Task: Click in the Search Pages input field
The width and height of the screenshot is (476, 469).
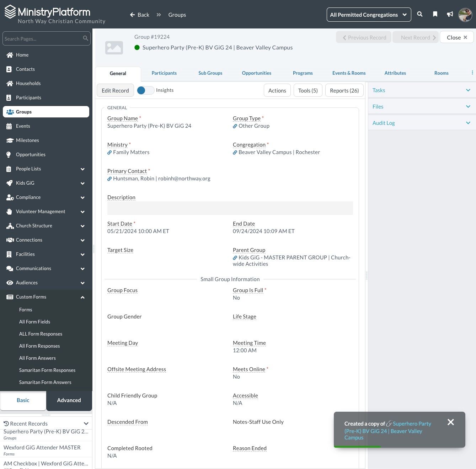Action: [x=47, y=38]
